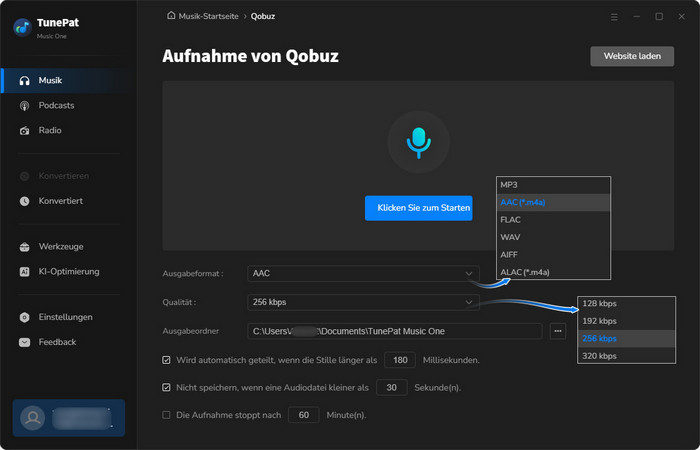
Task: Click the clock icon beside Konvertiert
Action: click(25, 201)
